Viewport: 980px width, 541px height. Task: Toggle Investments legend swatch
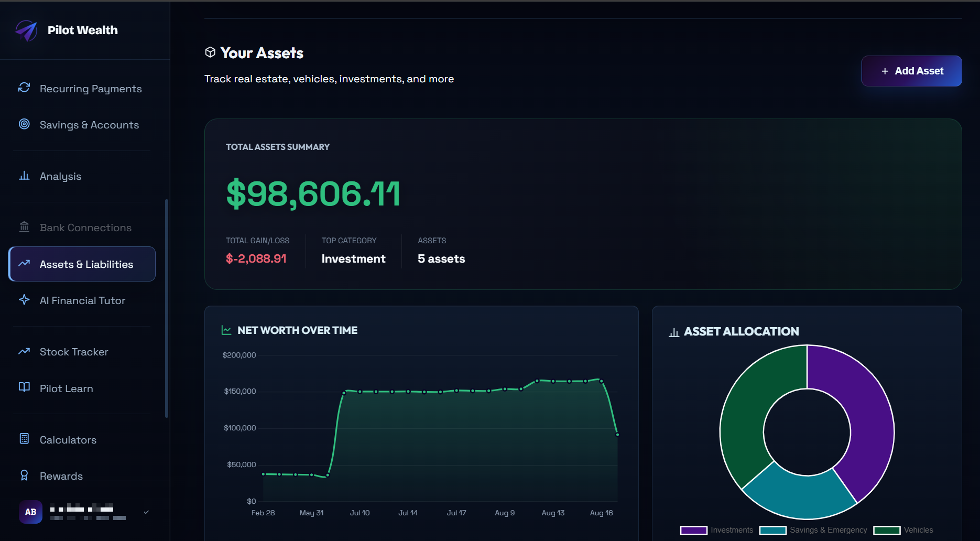pos(693,530)
